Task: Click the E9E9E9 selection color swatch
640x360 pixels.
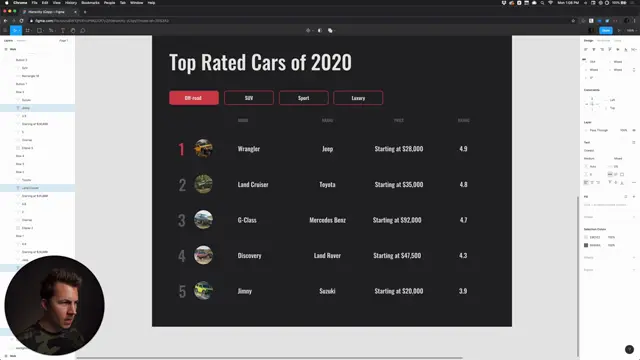Action: pyautogui.click(x=586, y=237)
